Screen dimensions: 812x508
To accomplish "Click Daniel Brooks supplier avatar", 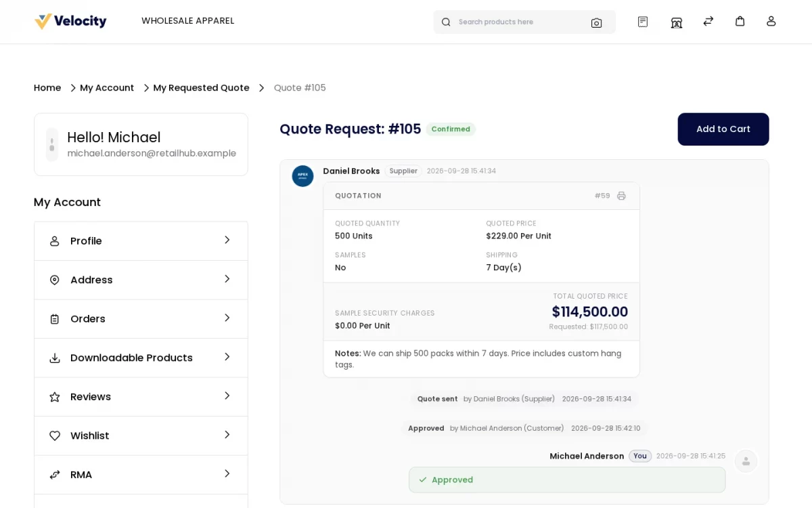I will (x=302, y=176).
